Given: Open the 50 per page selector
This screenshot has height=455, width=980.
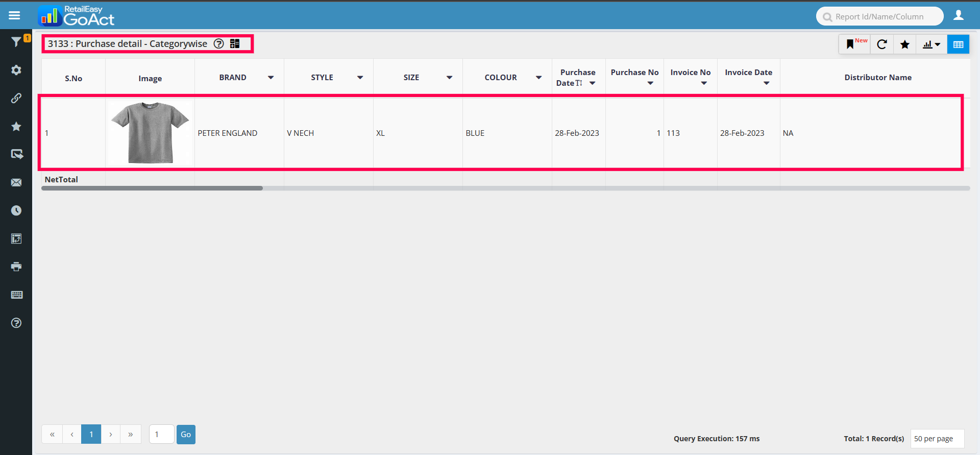Looking at the screenshot, I should point(937,439).
